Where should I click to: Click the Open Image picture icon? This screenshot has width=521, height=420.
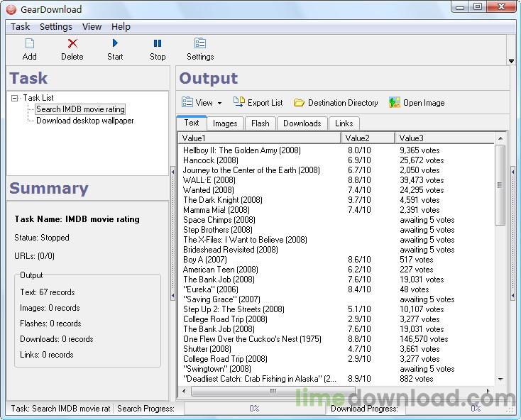click(x=395, y=102)
